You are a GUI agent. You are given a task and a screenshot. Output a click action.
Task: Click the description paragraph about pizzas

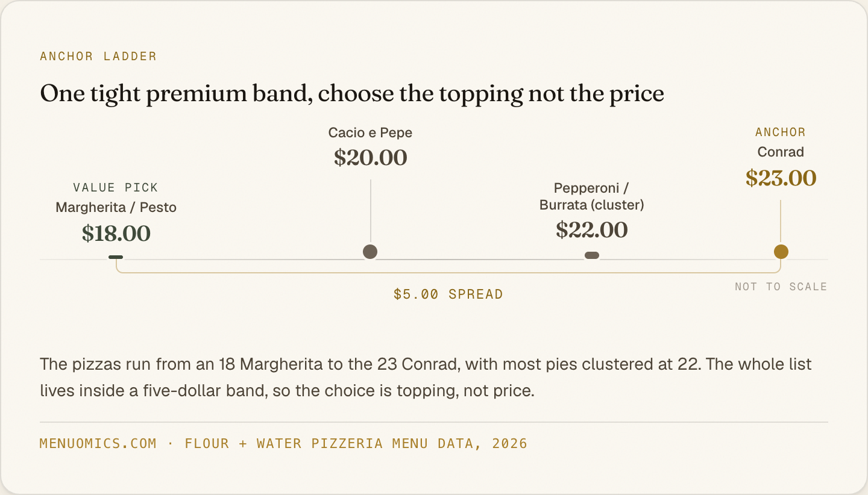(x=426, y=378)
